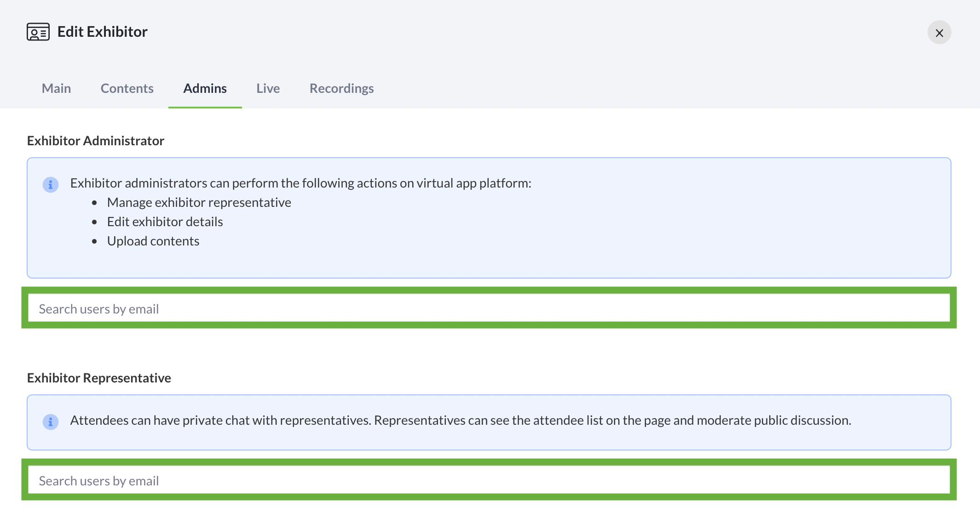Click the Exhibitor Representative section heading

[99, 378]
